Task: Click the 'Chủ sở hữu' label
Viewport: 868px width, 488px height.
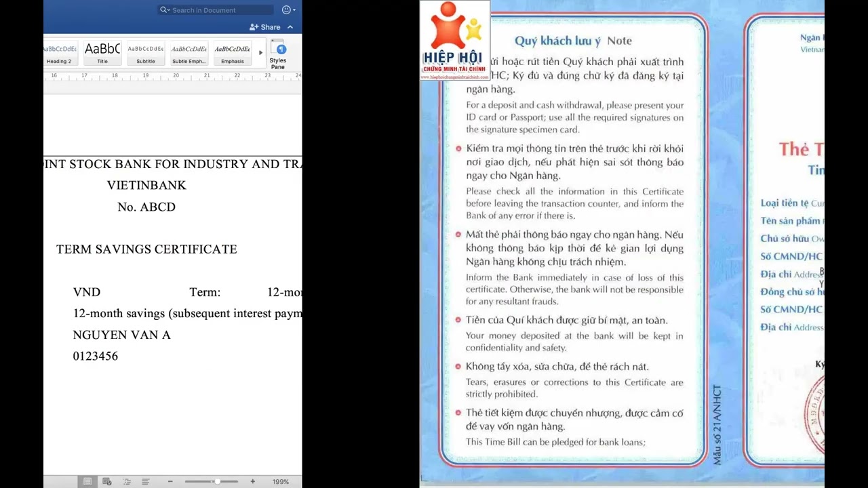Action: [785, 238]
